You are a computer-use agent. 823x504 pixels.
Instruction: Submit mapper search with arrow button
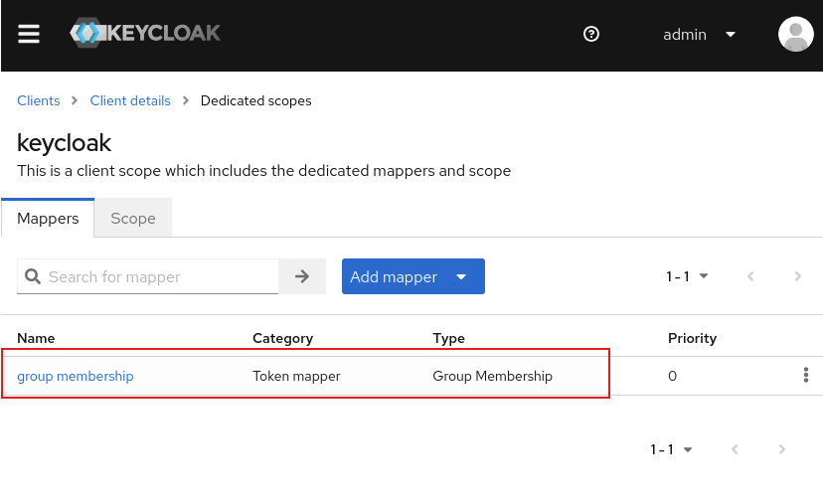(302, 276)
